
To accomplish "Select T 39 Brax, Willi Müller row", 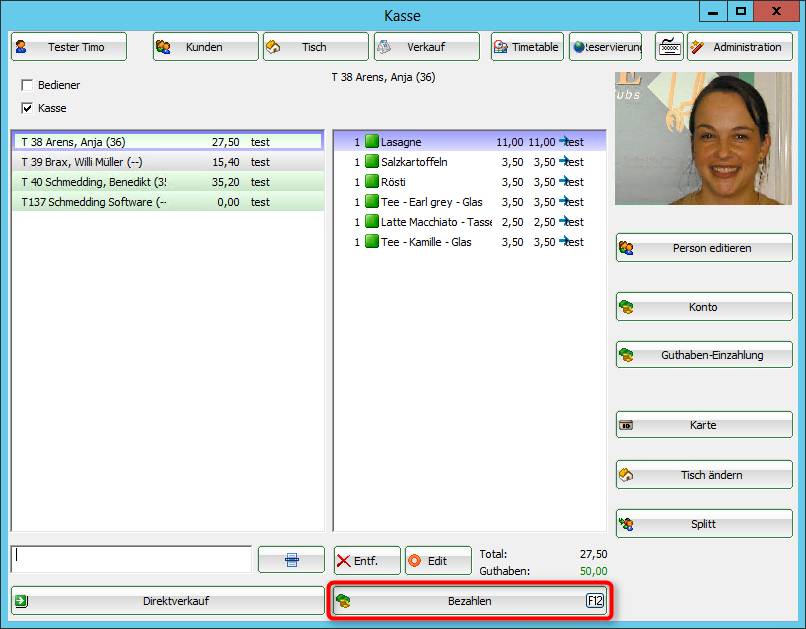I will coord(167,162).
